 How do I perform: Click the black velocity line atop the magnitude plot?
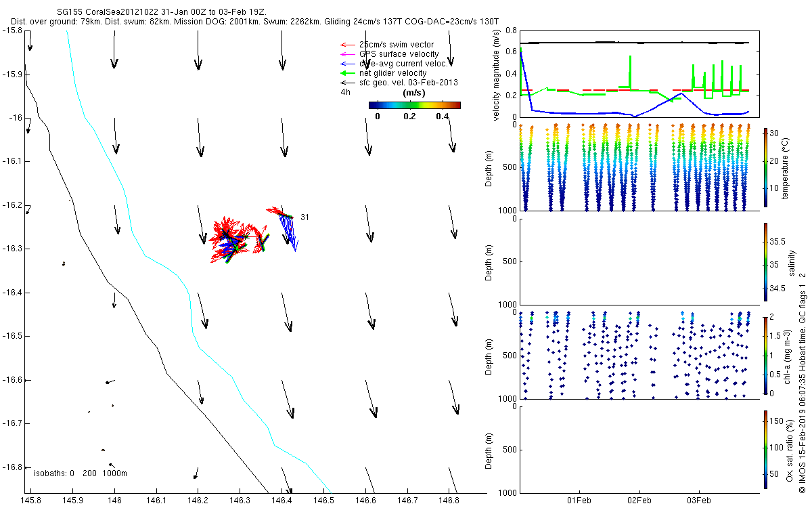click(635, 43)
